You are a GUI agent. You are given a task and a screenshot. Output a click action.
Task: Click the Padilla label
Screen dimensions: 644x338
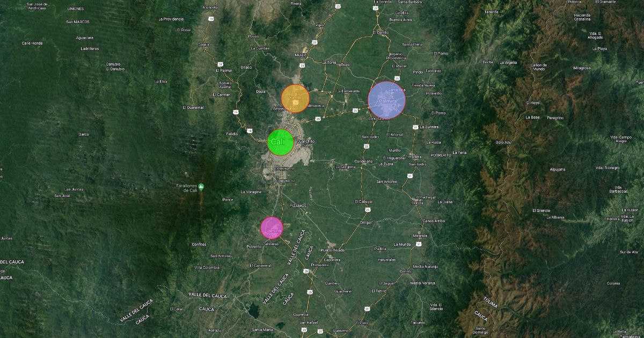[x=380, y=248]
